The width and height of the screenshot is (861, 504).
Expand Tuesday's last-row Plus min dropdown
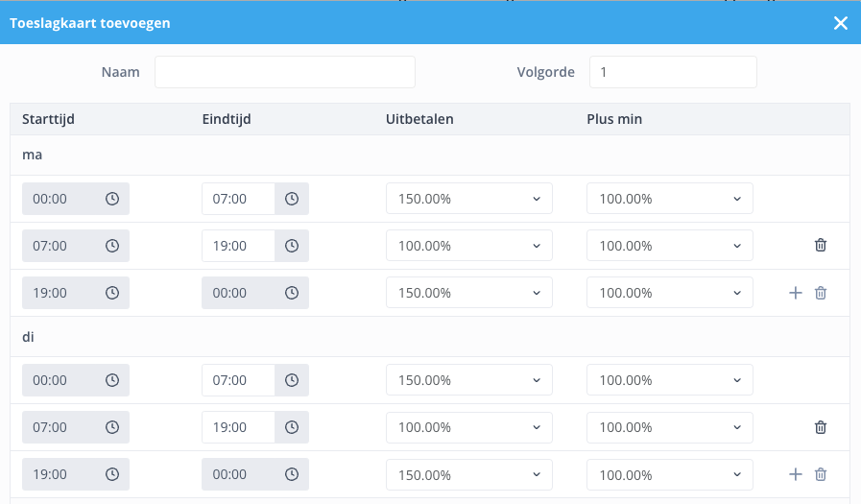[669, 474]
